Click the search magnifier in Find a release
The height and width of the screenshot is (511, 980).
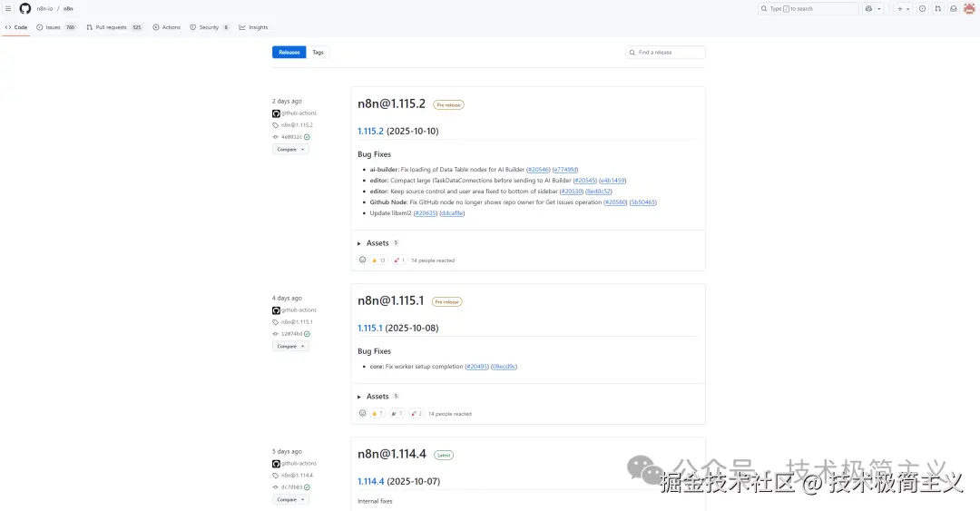tap(632, 53)
